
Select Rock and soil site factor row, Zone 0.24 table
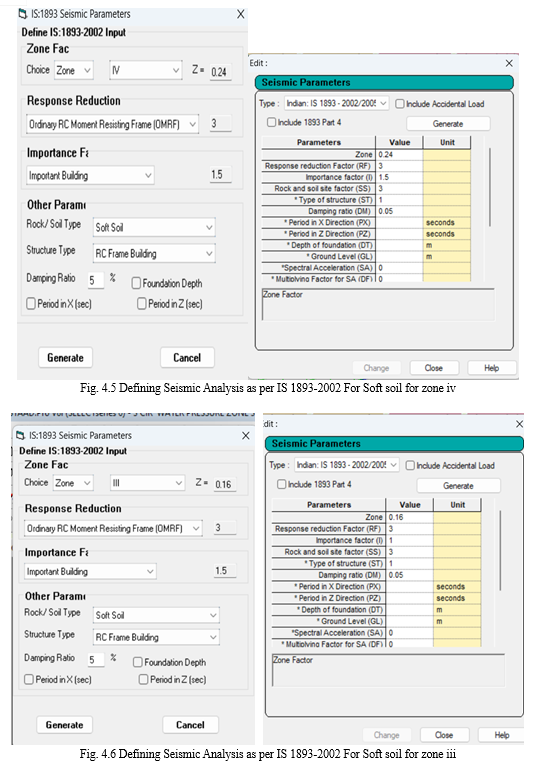(x=366, y=188)
